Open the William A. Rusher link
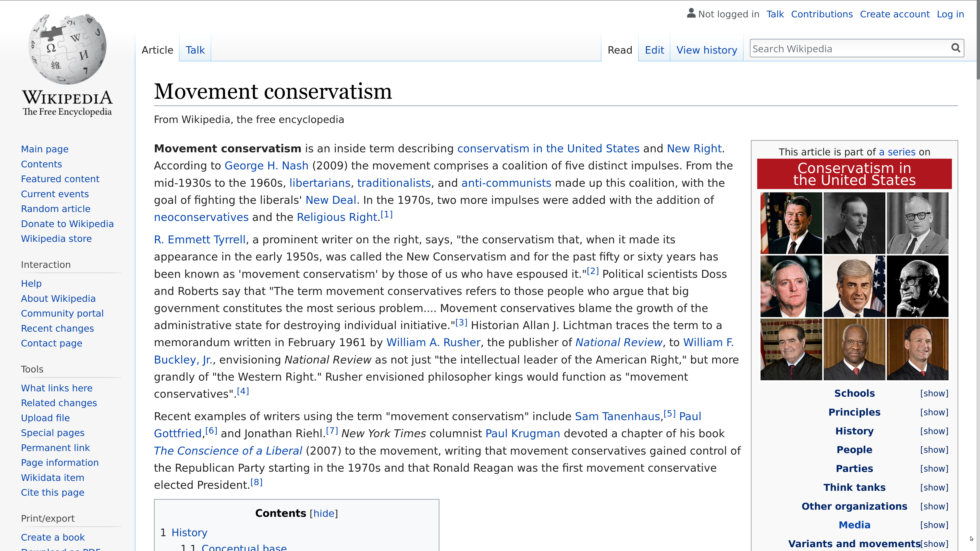The image size is (980, 551). 433,342
